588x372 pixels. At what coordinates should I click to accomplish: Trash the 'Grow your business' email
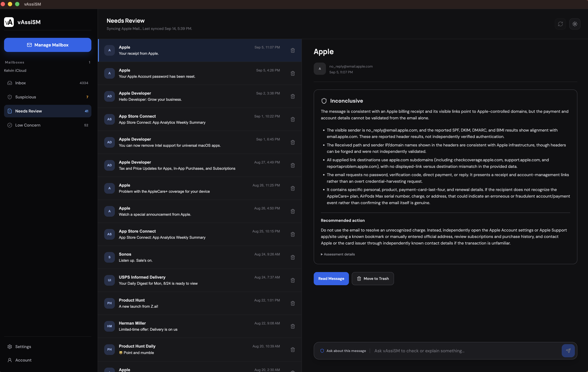pyautogui.click(x=293, y=96)
